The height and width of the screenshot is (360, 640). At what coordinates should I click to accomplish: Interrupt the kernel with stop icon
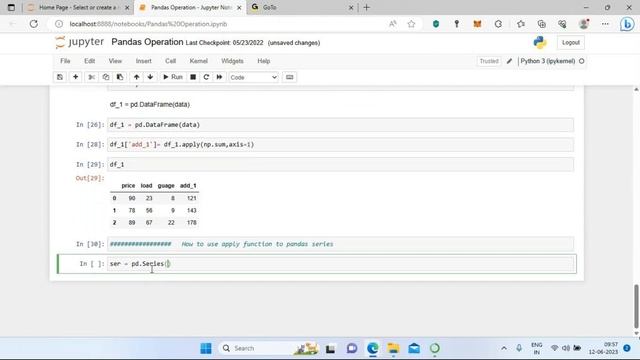pyautogui.click(x=193, y=77)
